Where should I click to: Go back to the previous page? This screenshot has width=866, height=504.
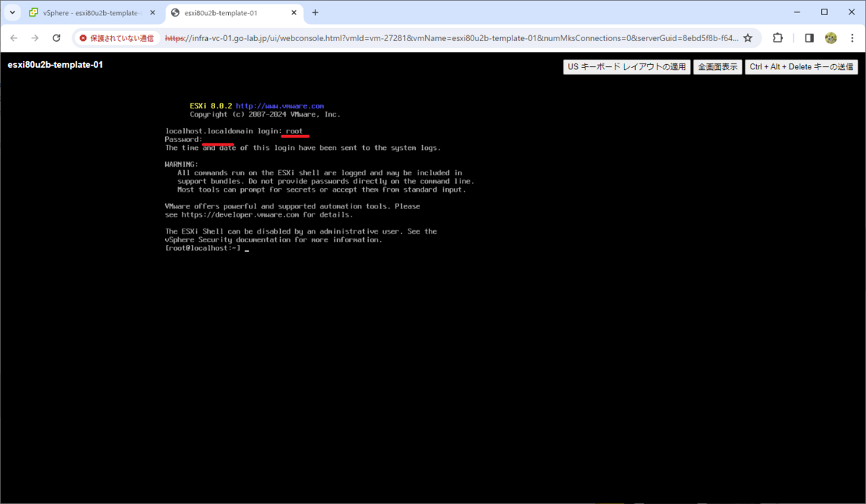[14, 38]
